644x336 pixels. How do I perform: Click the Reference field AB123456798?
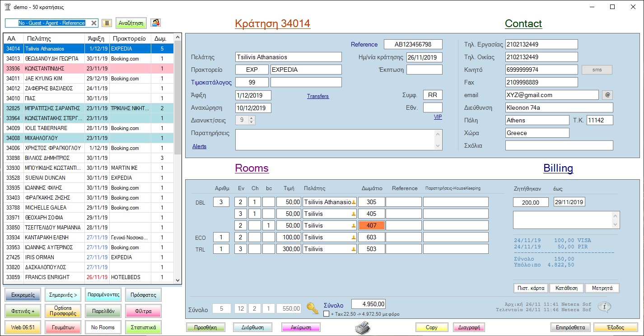tap(413, 44)
